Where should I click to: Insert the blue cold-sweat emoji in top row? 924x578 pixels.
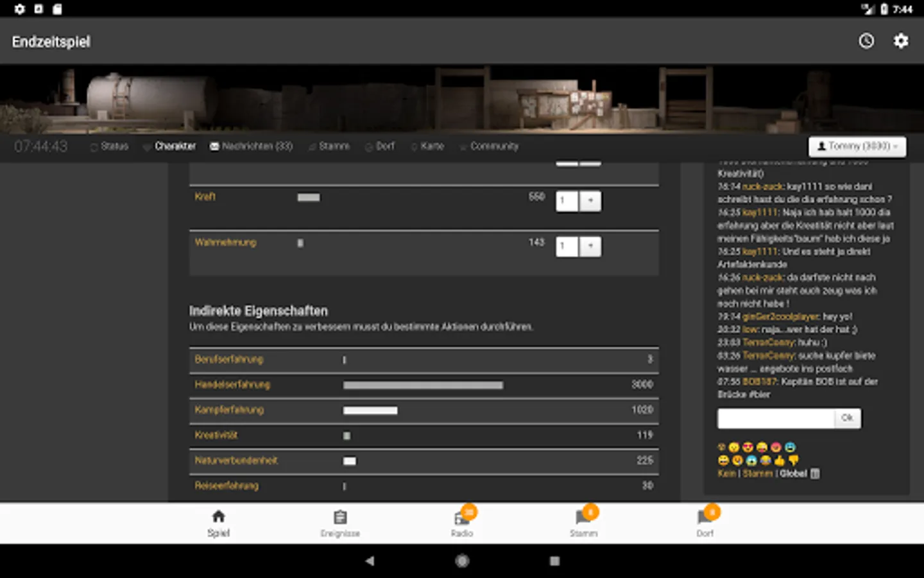(790, 447)
